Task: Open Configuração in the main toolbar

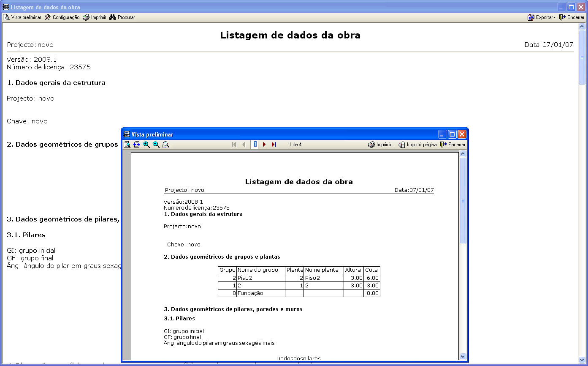Action: (x=62, y=17)
